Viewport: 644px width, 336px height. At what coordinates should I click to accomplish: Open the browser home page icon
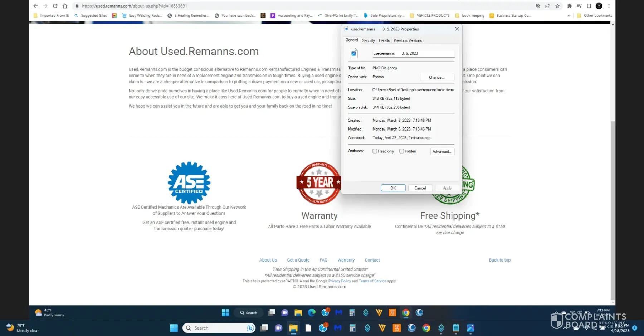(65, 6)
